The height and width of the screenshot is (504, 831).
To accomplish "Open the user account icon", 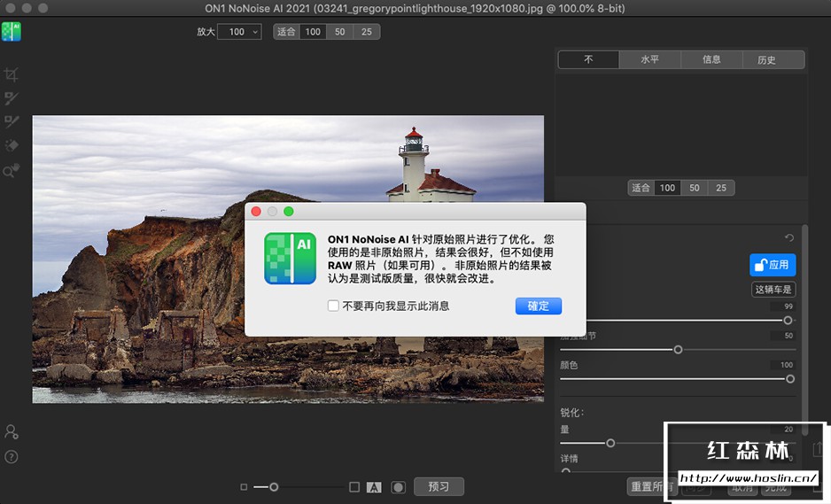I will (12, 431).
